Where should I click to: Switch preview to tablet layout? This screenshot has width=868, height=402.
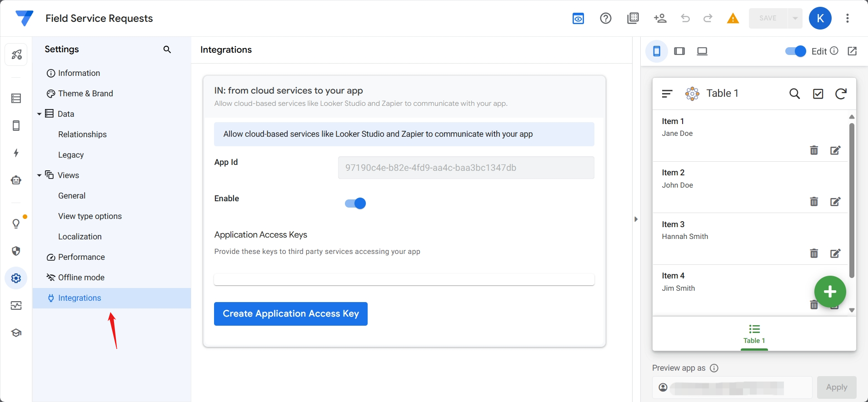[679, 51]
